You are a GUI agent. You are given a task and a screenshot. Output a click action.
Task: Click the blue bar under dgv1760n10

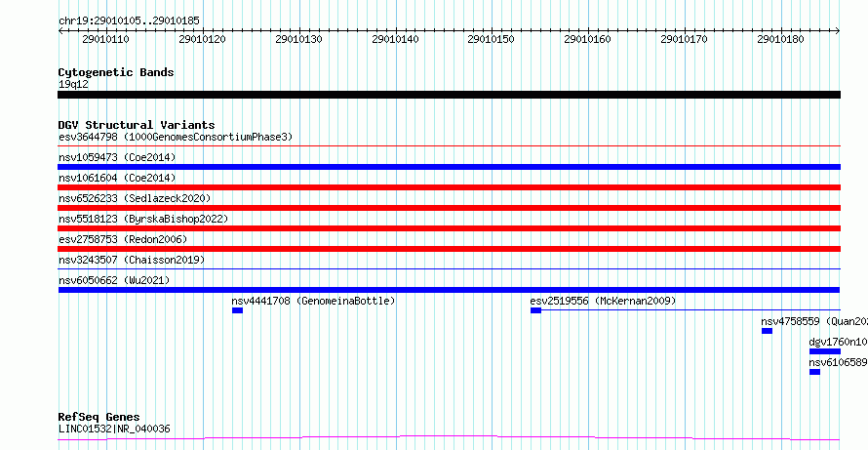(x=825, y=351)
